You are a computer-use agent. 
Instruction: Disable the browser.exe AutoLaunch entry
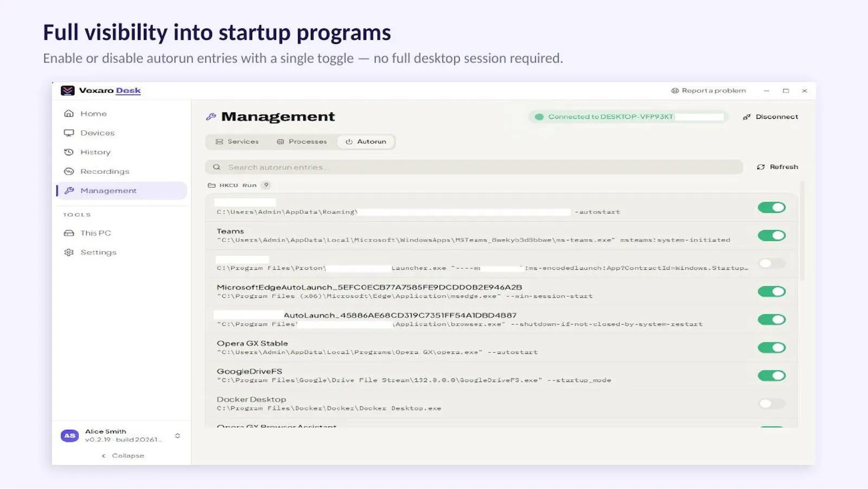771,320
